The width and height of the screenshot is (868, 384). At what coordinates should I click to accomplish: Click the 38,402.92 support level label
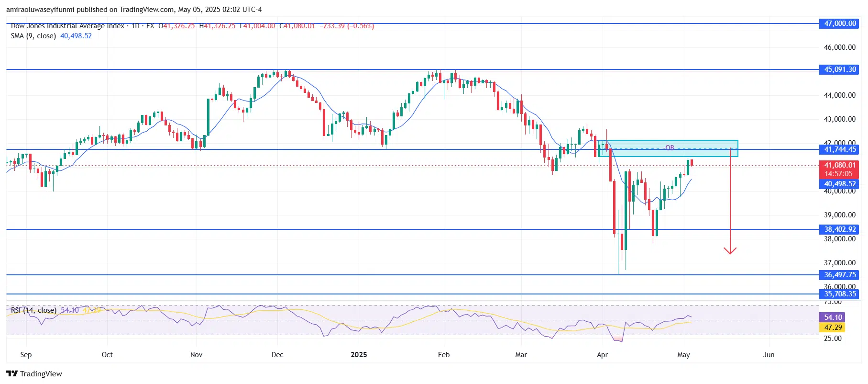(x=839, y=229)
